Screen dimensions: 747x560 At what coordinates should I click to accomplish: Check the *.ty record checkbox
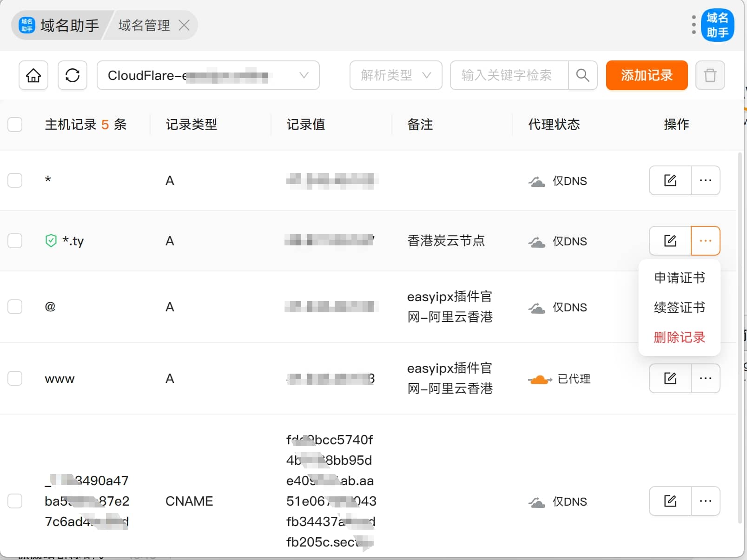(15, 241)
